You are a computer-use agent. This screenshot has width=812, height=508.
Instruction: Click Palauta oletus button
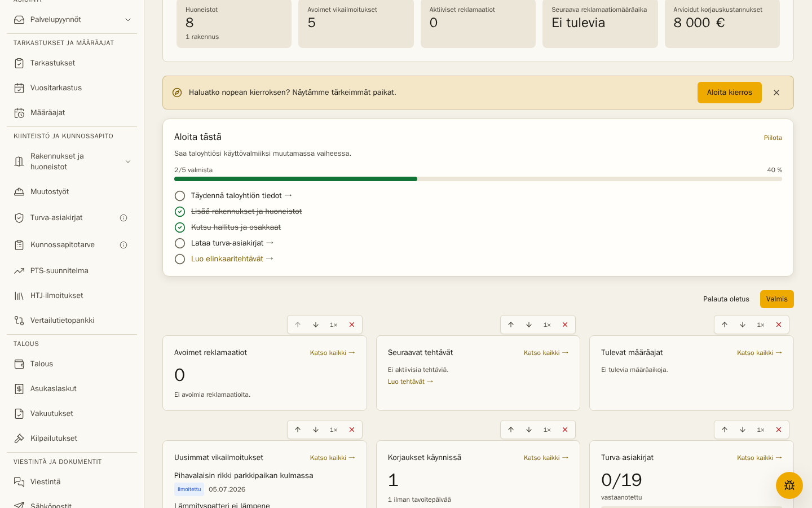tap(726, 299)
